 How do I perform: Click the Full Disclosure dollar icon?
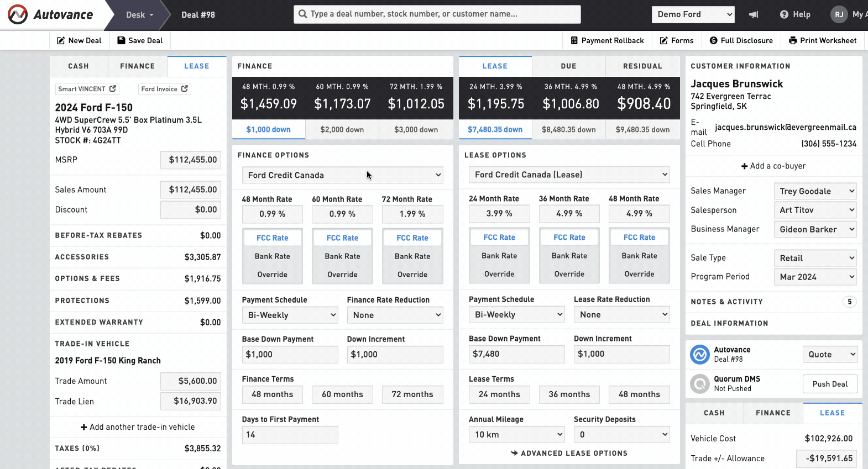coord(713,40)
